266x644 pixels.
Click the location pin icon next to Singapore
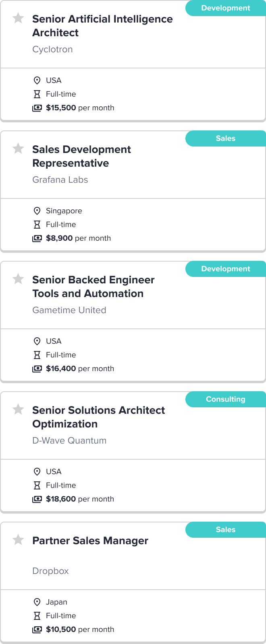[x=37, y=211]
